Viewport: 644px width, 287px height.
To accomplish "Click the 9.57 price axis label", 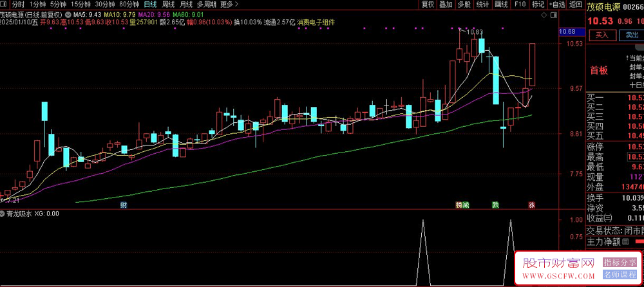I will click(578, 88).
